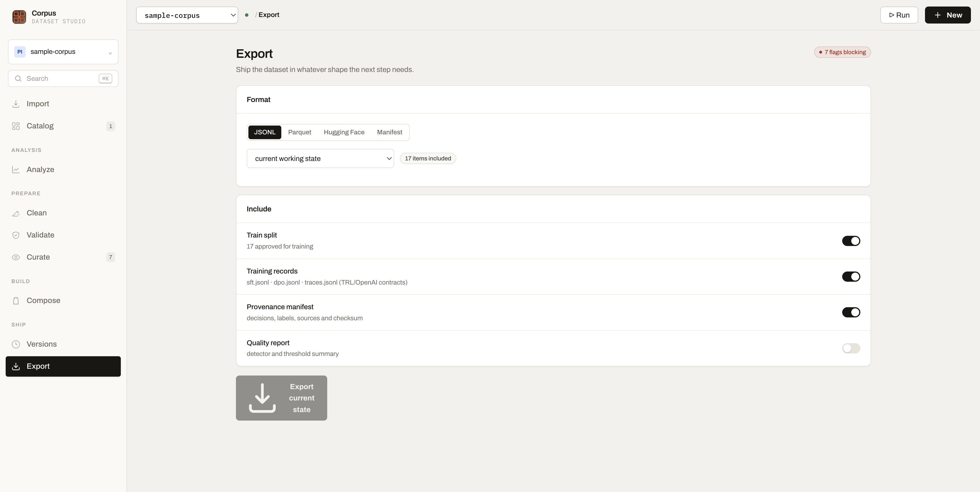Image resolution: width=980 pixels, height=492 pixels.
Task: Open the Import page
Action: pyautogui.click(x=63, y=104)
